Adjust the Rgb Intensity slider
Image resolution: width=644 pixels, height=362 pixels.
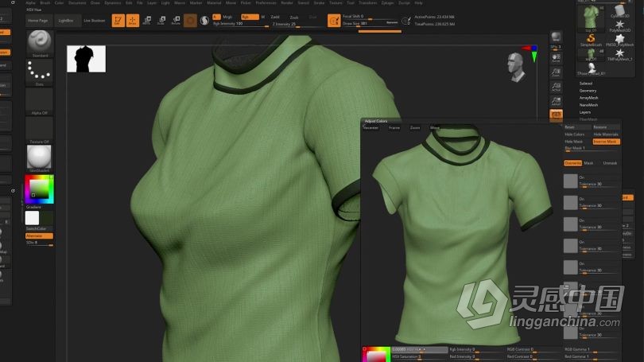pos(241,24)
